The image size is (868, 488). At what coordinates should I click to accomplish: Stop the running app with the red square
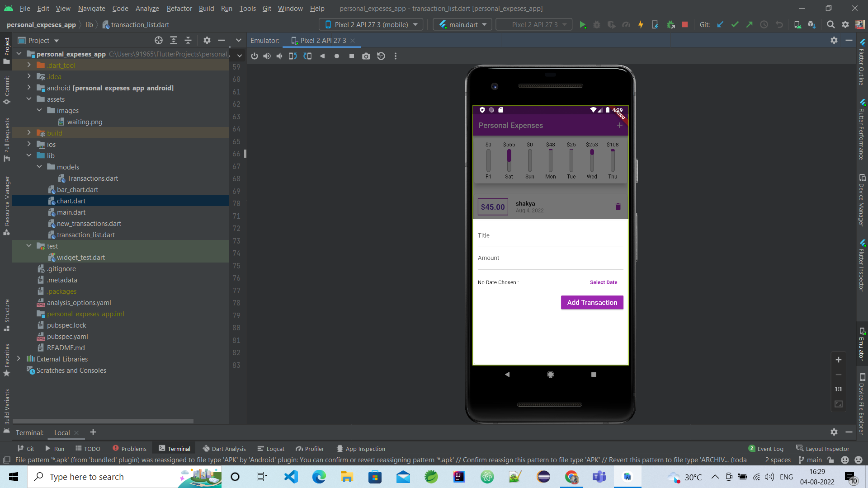(685, 25)
